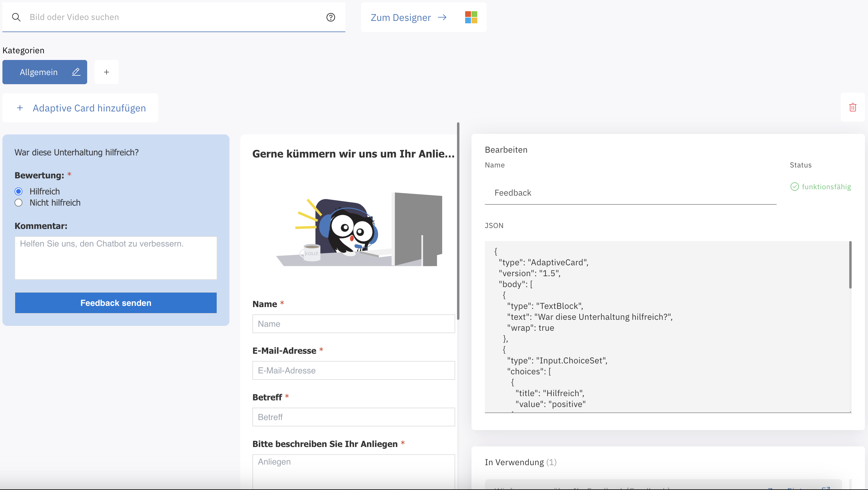Image resolution: width=868 pixels, height=490 pixels.
Task: Click the add (+) category button
Action: pos(107,71)
